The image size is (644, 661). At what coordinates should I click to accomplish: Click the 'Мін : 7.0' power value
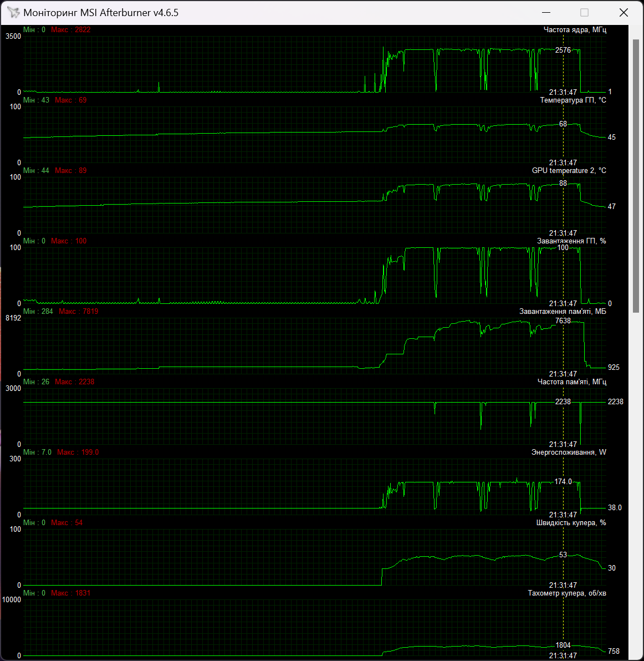click(x=38, y=452)
